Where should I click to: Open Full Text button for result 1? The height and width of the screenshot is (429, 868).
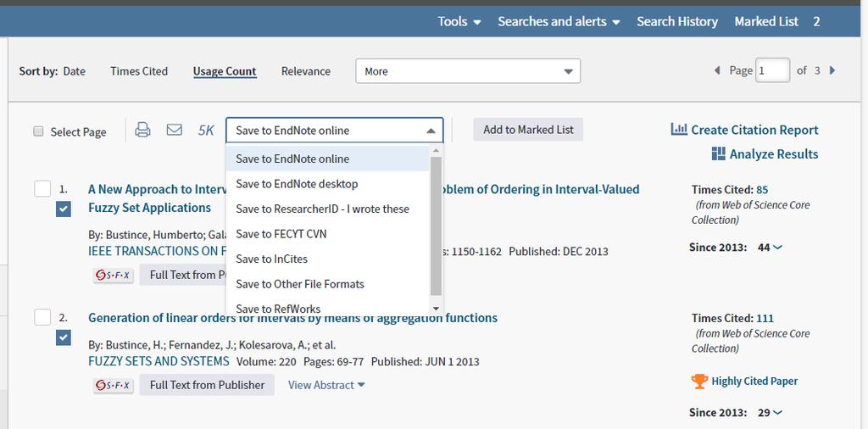183,275
